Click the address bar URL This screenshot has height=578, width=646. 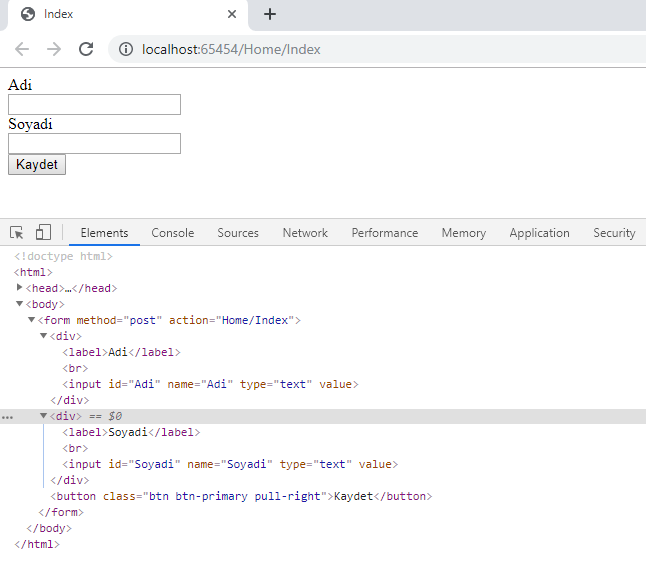pyautogui.click(x=231, y=49)
